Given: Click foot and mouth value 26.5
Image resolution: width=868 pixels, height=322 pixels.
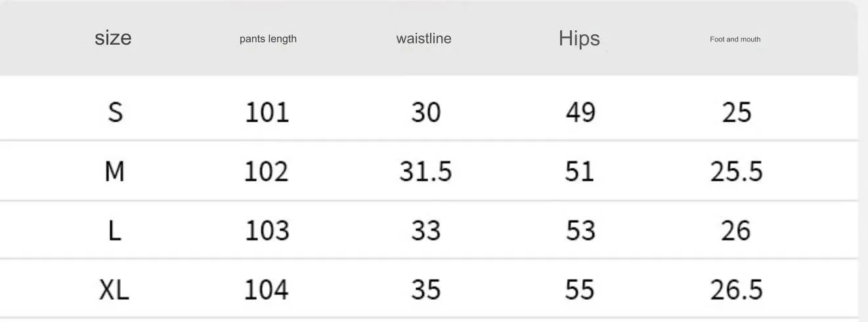Looking at the screenshot, I should tap(736, 289).
